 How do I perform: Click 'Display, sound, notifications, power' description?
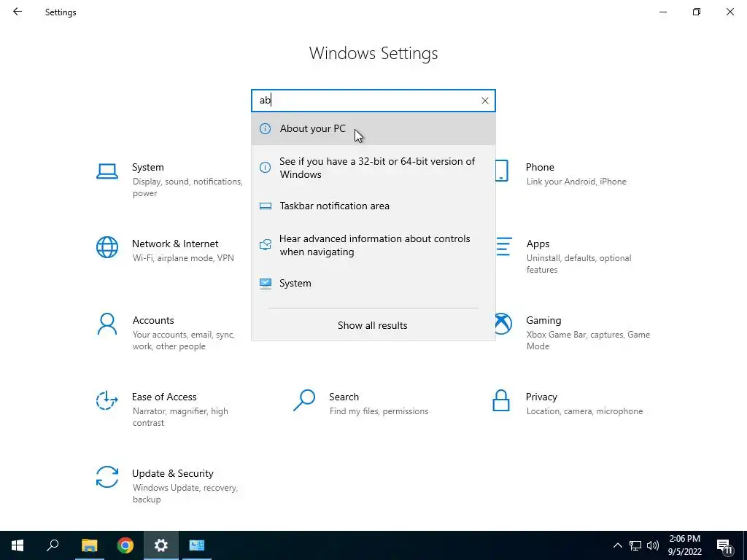187,187
